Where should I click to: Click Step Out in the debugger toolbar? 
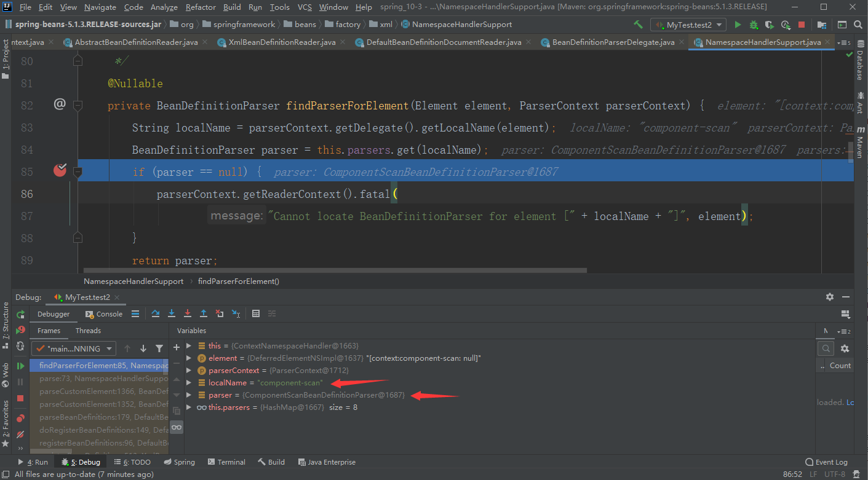pos(204,313)
